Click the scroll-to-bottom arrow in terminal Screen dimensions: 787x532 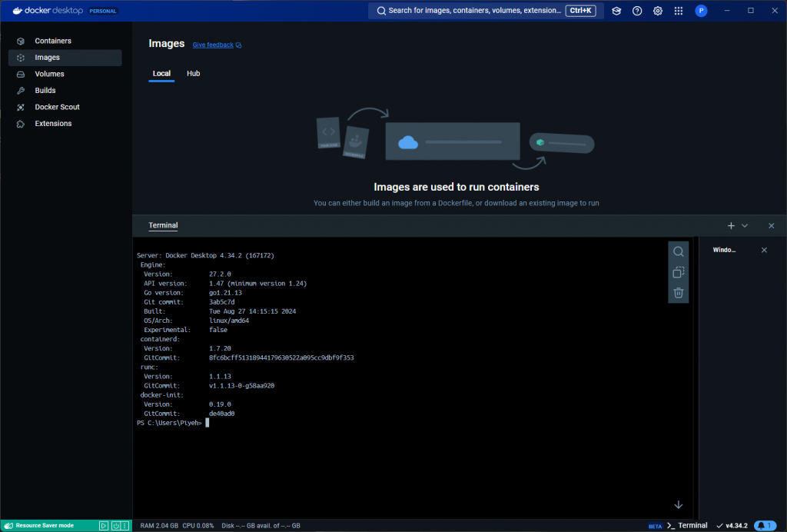click(678, 504)
